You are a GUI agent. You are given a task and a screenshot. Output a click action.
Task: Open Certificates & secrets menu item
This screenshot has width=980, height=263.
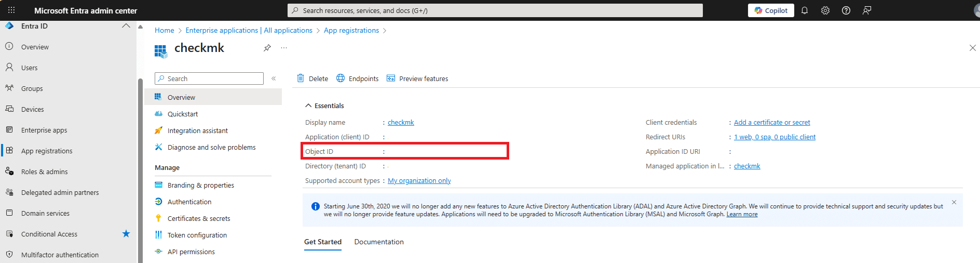pyautogui.click(x=198, y=218)
